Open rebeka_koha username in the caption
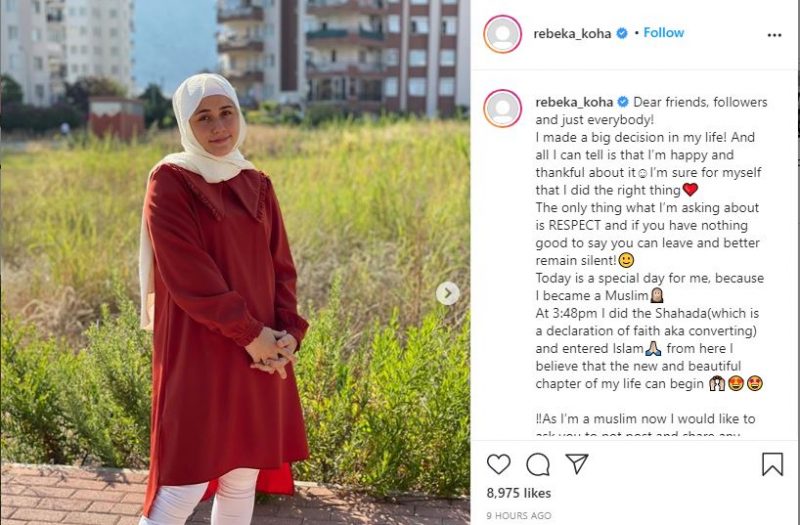Image resolution: width=800 pixels, height=525 pixels. [574, 102]
